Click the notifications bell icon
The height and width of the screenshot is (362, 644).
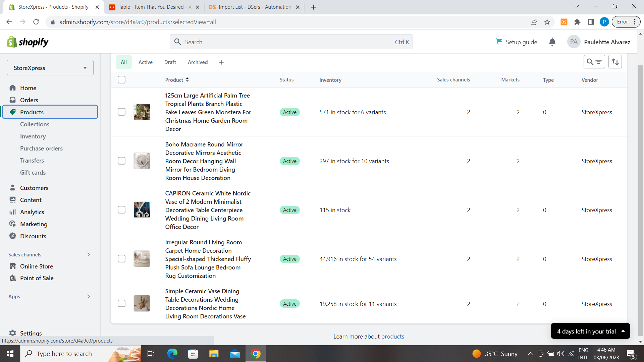[x=552, y=42]
